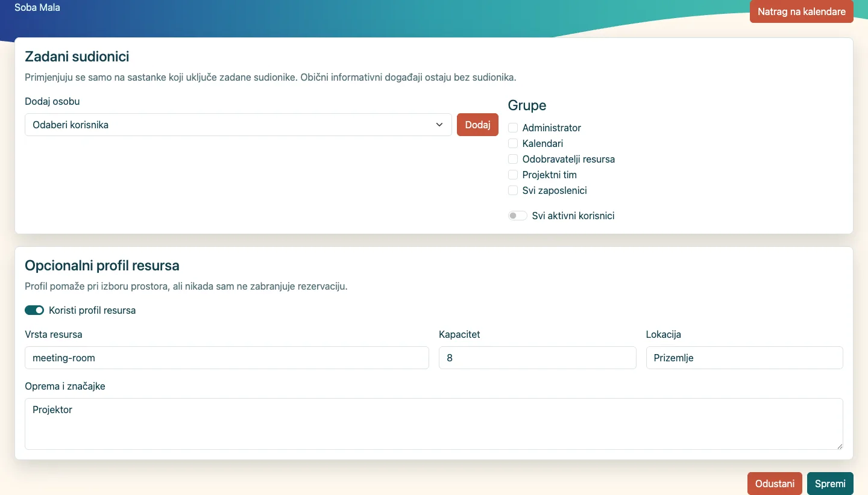The image size is (868, 495).
Task: Edit the Lokacija input field
Action: pos(744,358)
